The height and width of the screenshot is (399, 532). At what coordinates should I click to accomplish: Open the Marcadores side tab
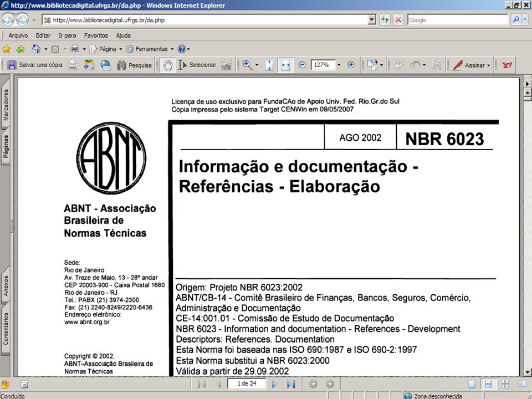[x=6, y=105]
